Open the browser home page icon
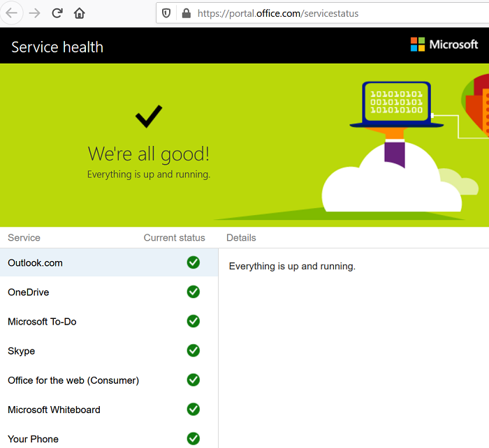489x448 pixels. click(79, 13)
